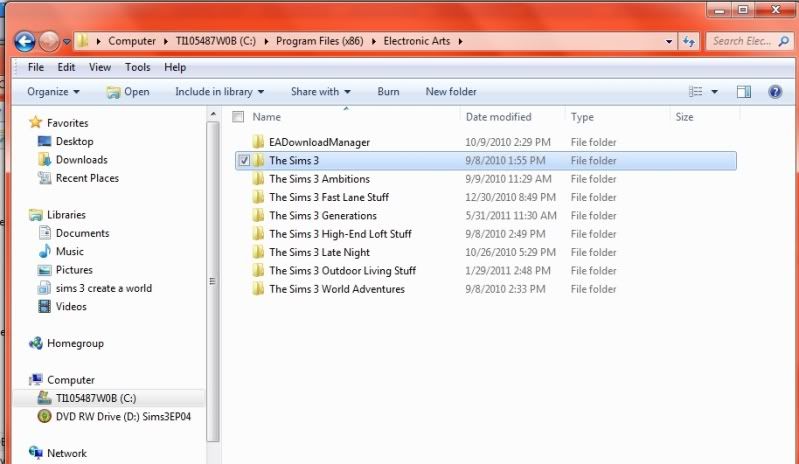The height and width of the screenshot is (464, 799).
Task: Click the Change your view icon
Action: point(696,92)
